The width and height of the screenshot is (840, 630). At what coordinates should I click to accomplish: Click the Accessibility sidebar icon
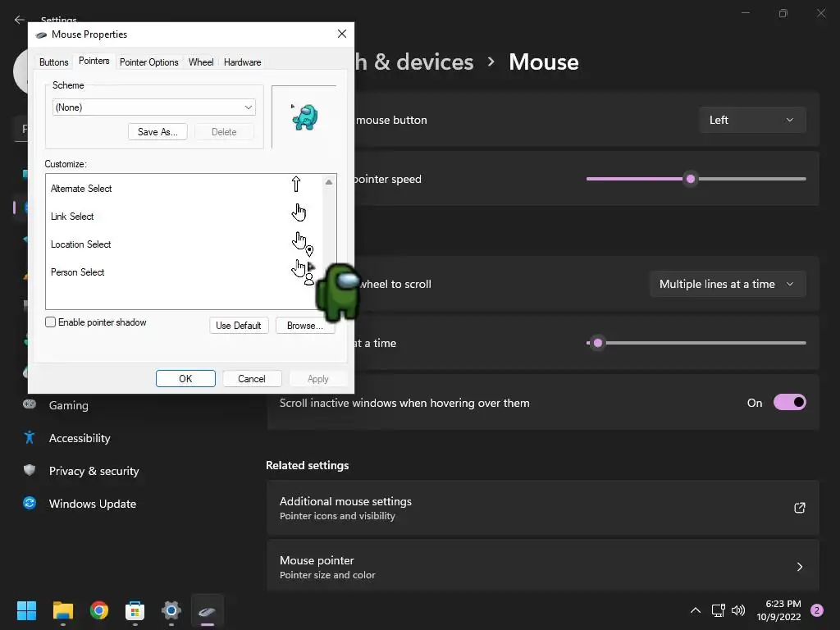pos(30,438)
